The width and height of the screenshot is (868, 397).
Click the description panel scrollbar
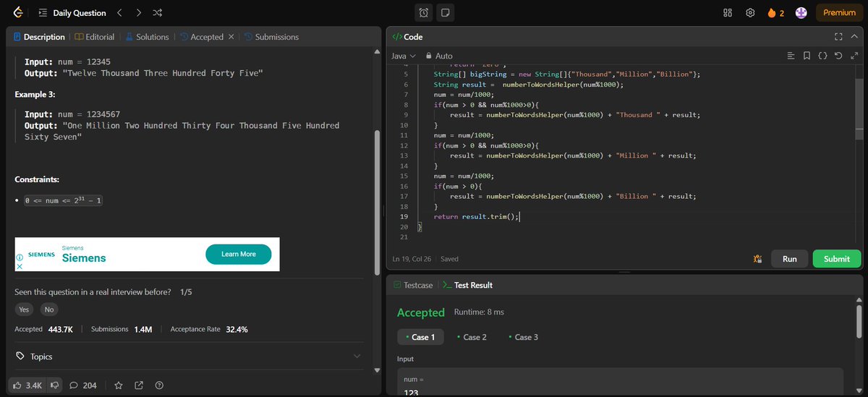pyautogui.click(x=377, y=202)
